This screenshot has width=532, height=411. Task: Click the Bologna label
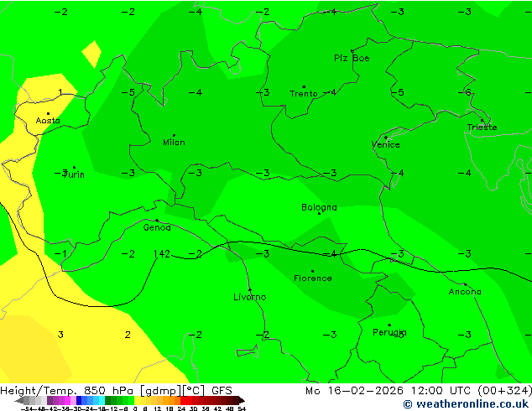coord(319,207)
